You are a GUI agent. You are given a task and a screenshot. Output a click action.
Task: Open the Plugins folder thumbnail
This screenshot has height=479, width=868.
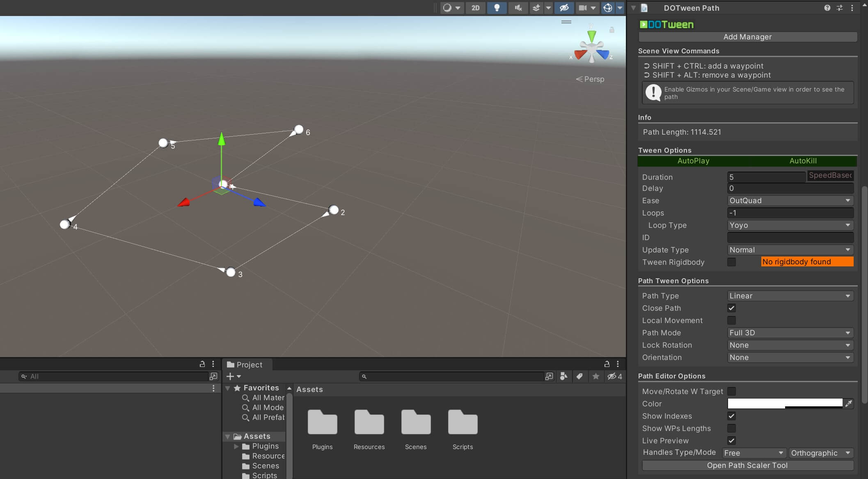coord(323,422)
